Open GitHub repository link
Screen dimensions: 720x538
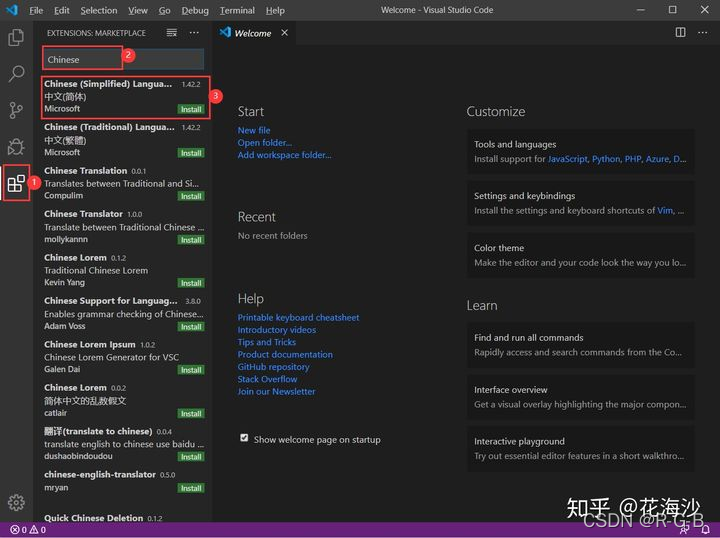pos(274,367)
